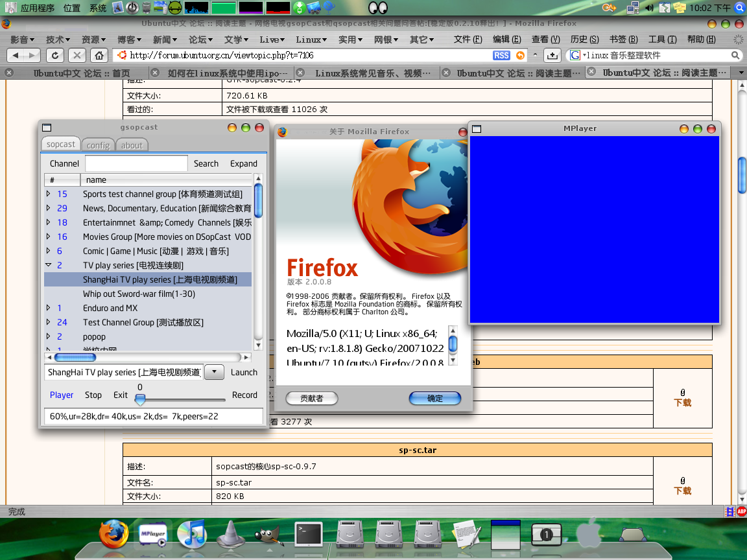Launch GIMP from the dock
The image size is (747, 560).
pos(269,535)
